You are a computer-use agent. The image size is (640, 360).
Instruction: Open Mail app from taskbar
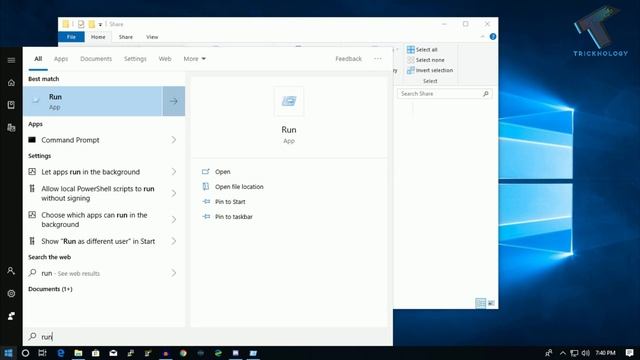pyautogui.click(x=113, y=353)
